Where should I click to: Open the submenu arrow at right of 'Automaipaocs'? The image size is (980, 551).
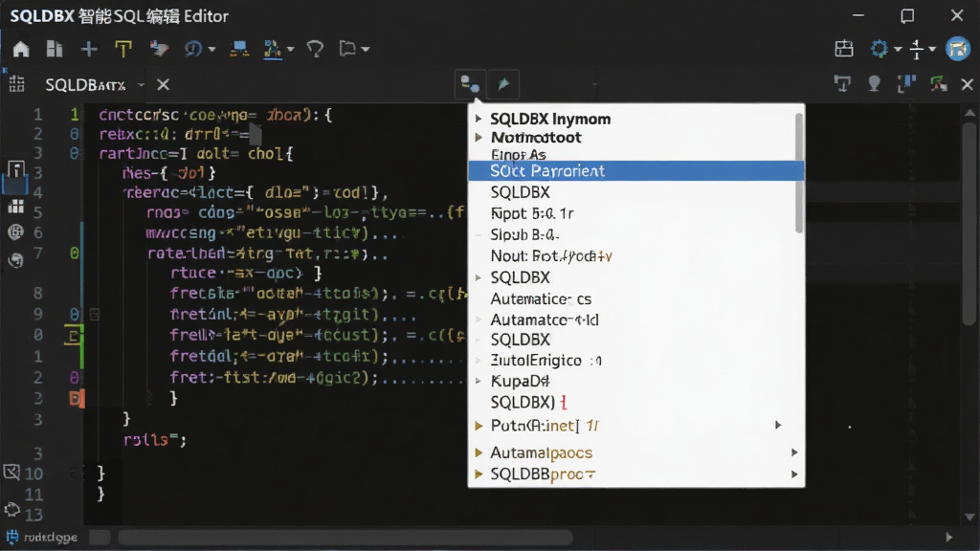click(x=794, y=452)
